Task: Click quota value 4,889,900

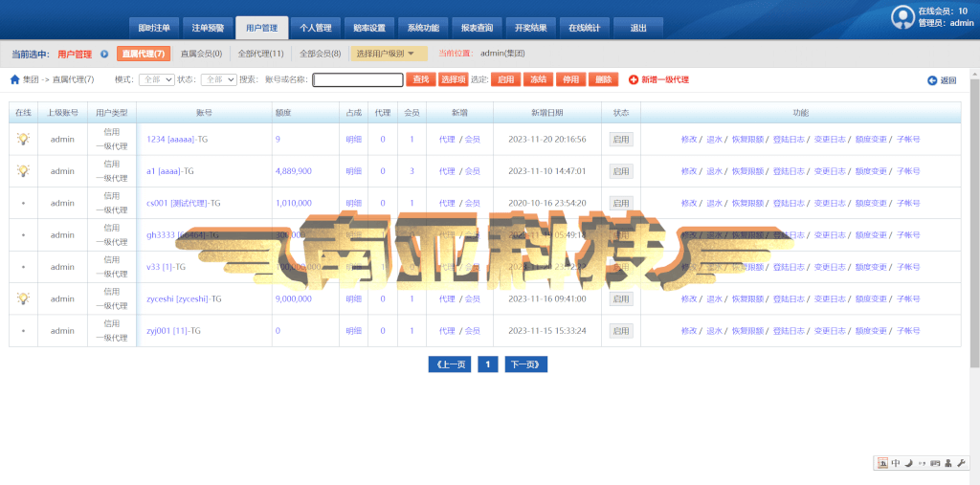Action: point(293,170)
